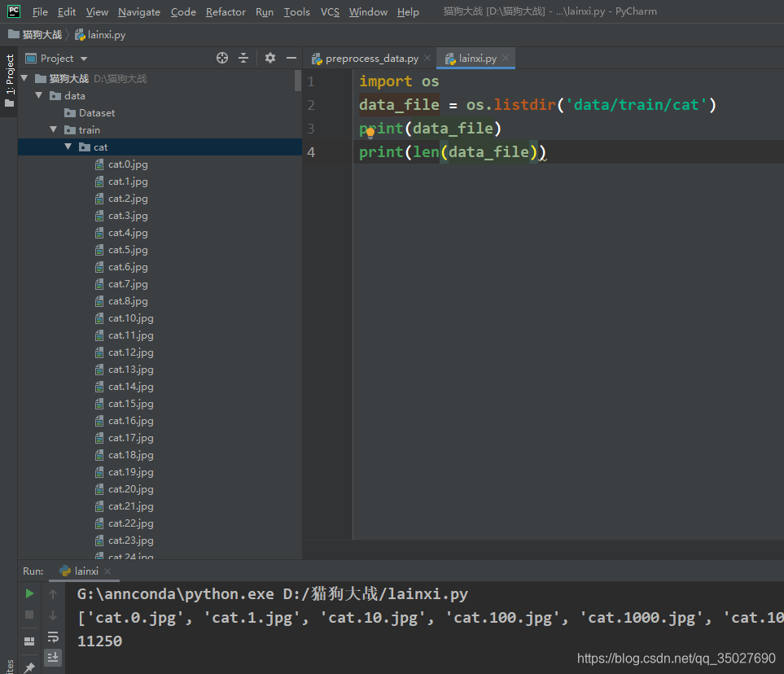This screenshot has height=674, width=784.
Task: Open Project panel settings gear
Action: point(269,58)
